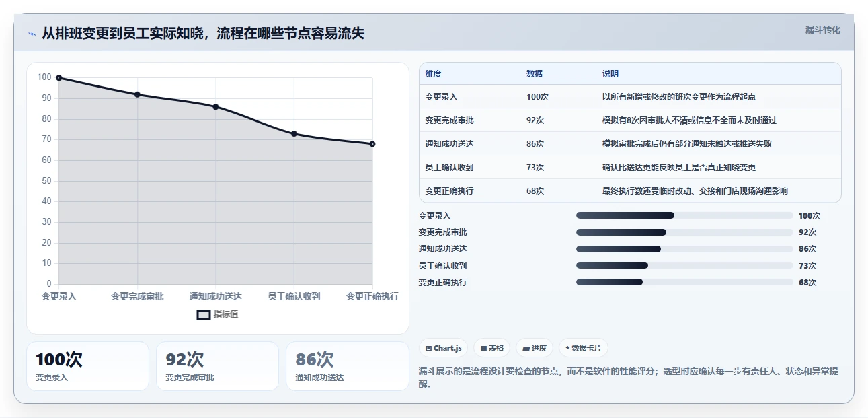Viewport: 868px width, 418px height.
Task: Click description 确认比送达更能反映员工是否真正知晓变更
Action: [x=679, y=168]
